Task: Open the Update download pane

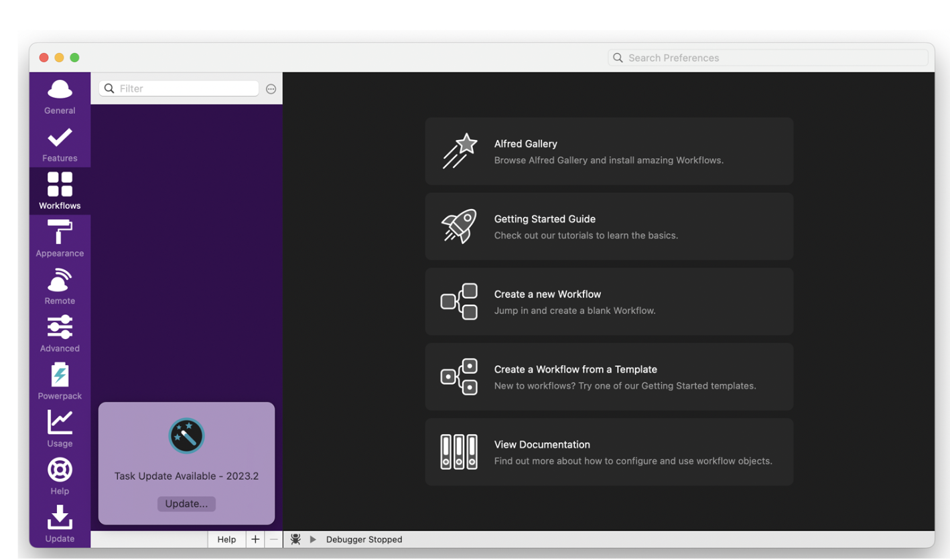Action: 60,524
